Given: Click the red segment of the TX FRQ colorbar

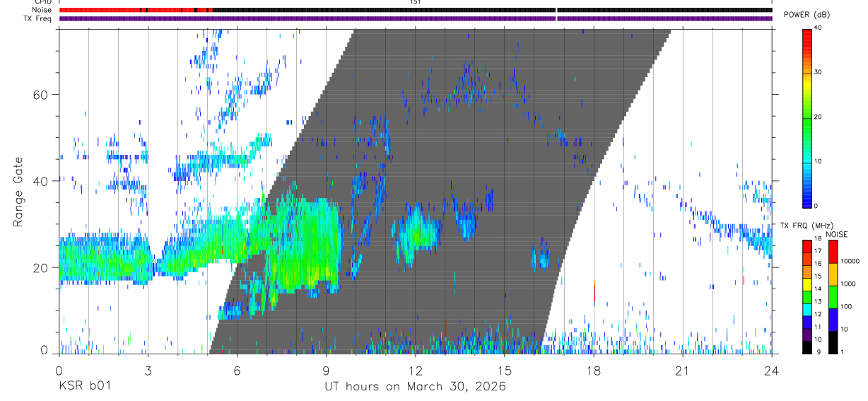Looking at the screenshot, I should (807, 246).
